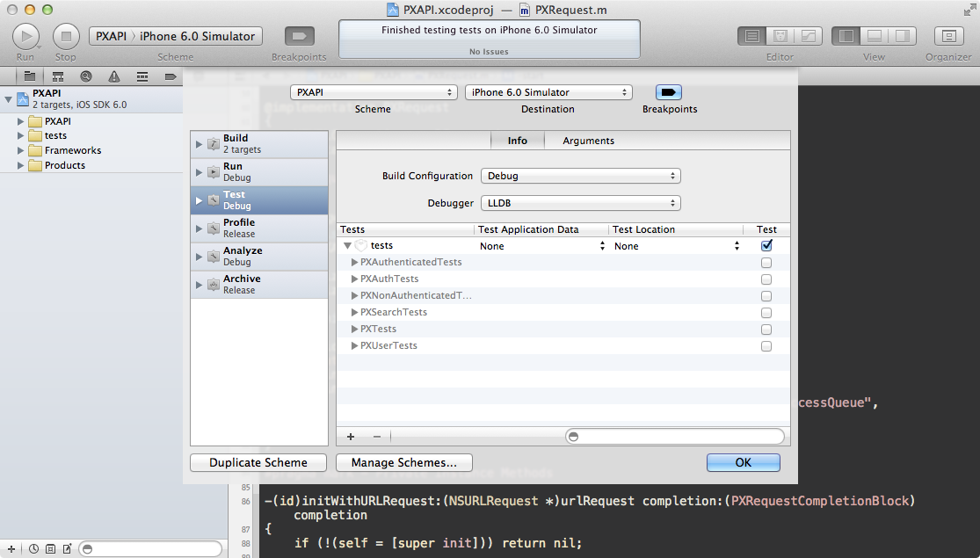Open the Debugger LLDB dropdown
The image size is (980, 558).
click(581, 203)
